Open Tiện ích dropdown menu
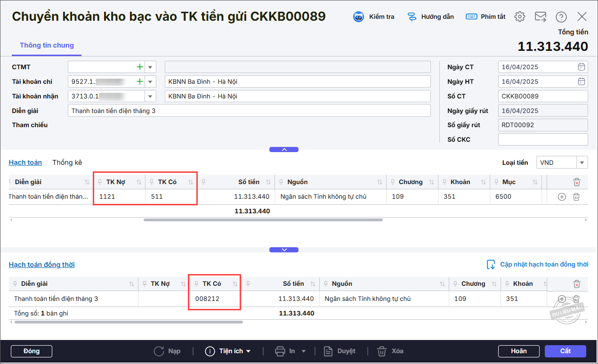Screen dimensions: 598x364 tap(228, 351)
